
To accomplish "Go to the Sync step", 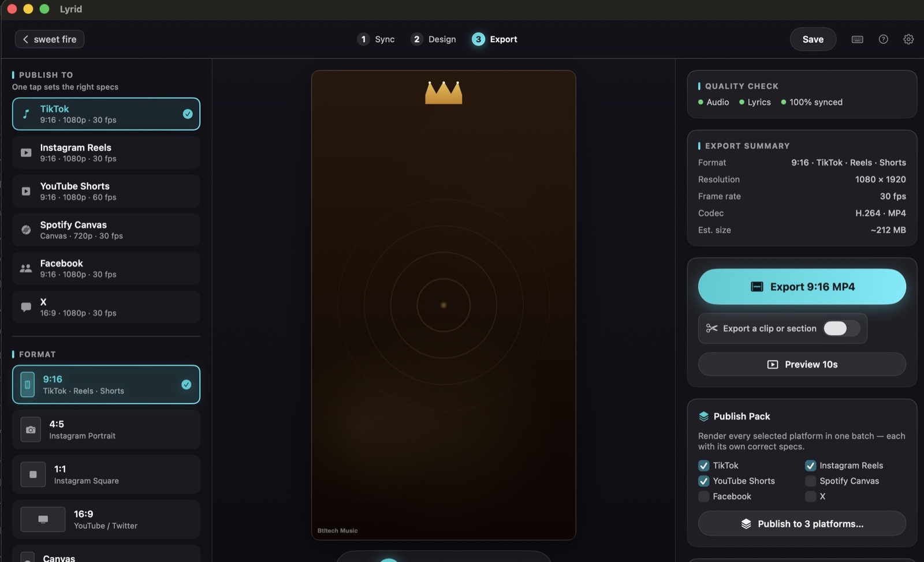I will [x=376, y=39].
